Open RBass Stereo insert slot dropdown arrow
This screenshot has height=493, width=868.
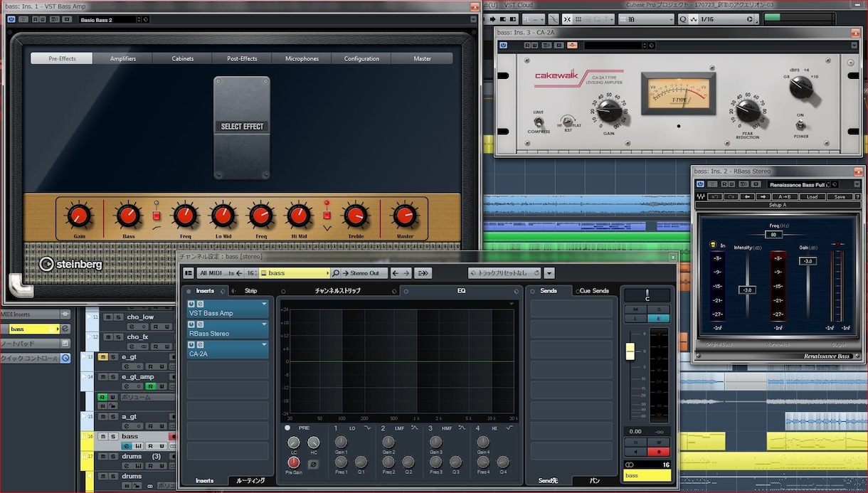[x=265, y=324]
